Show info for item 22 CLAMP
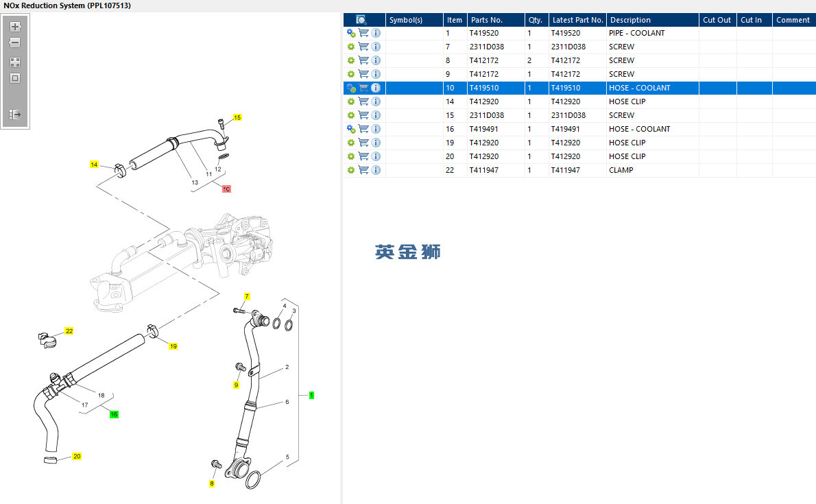 (376, 170)
